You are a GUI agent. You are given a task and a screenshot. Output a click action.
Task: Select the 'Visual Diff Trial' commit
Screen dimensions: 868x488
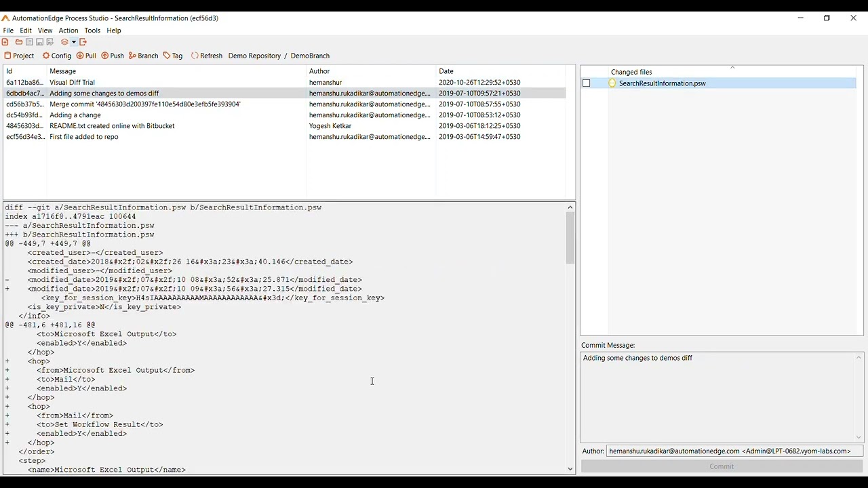pyautogui.click(x=285, y=83)
